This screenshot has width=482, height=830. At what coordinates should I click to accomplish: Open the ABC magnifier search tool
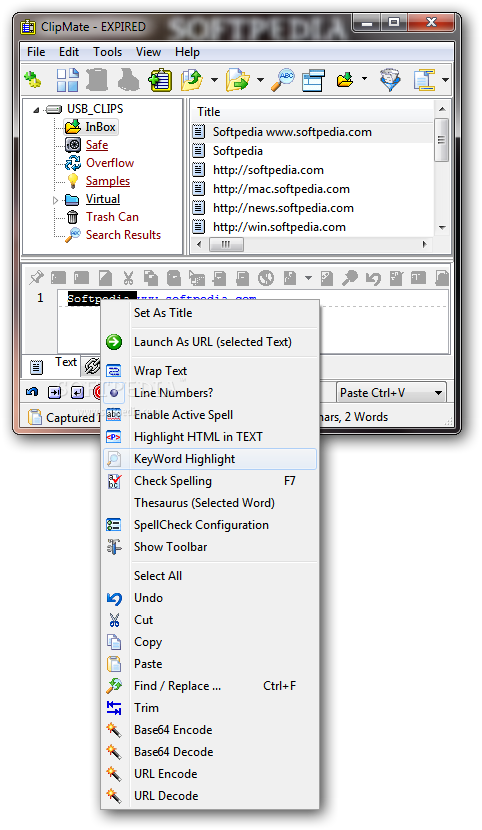pyautogui.click(x=283, y=80)
